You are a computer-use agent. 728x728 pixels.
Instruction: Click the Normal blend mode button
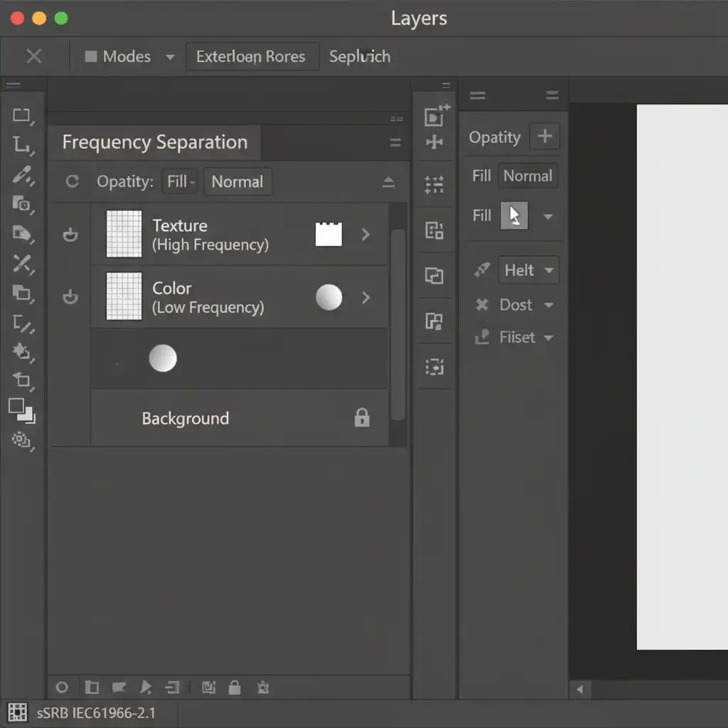coord(237,181)
